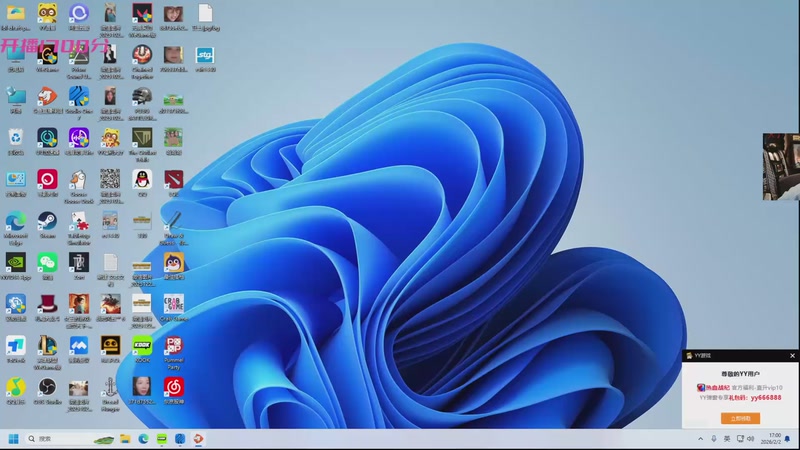
Task: Open File Explorer from the taskbar
Action: click(x=125, y=439)
